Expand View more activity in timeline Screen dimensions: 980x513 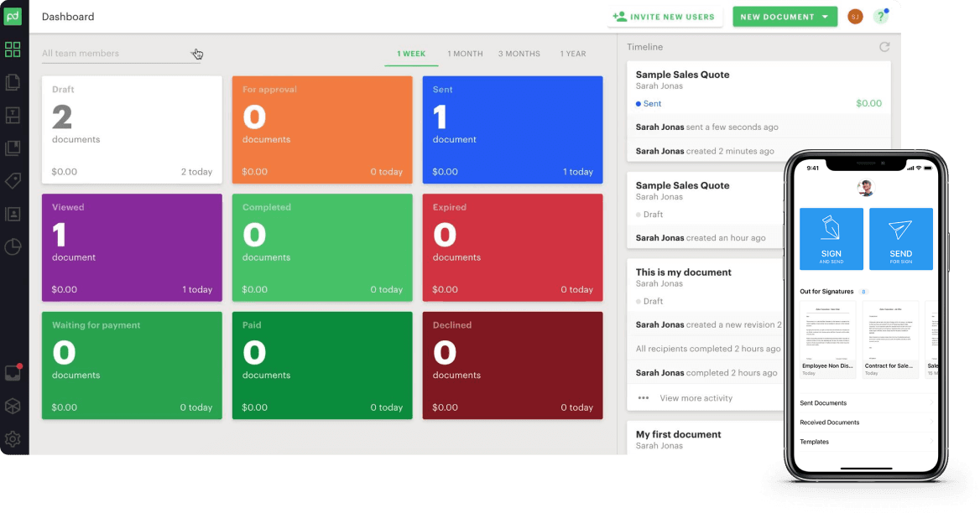coord(696,398)
